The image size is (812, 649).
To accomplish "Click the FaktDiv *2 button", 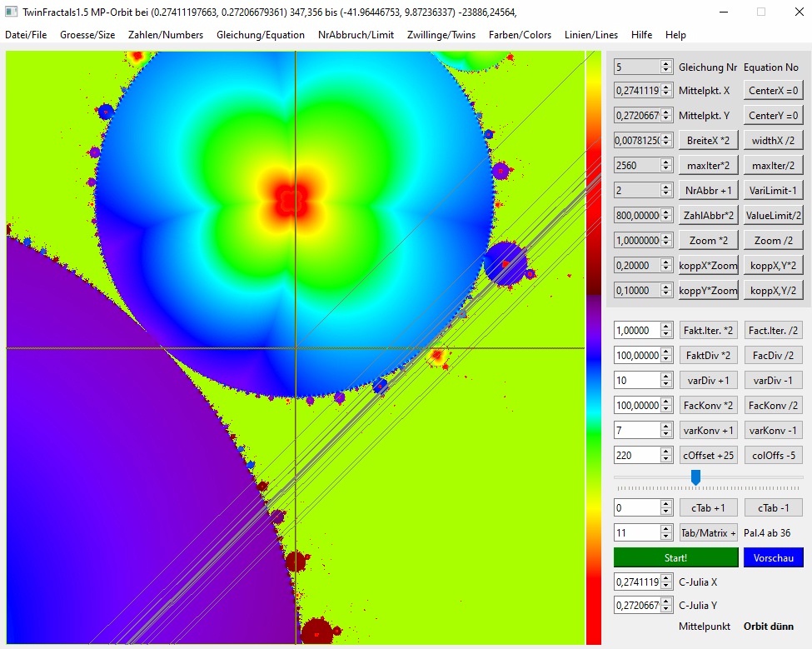I will coord(708,355).
